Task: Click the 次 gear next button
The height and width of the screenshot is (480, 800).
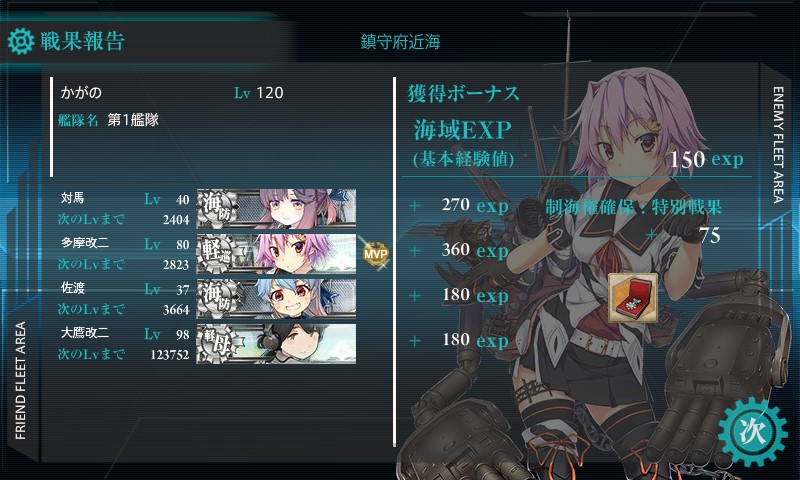Action: click(x=753, y=433)
